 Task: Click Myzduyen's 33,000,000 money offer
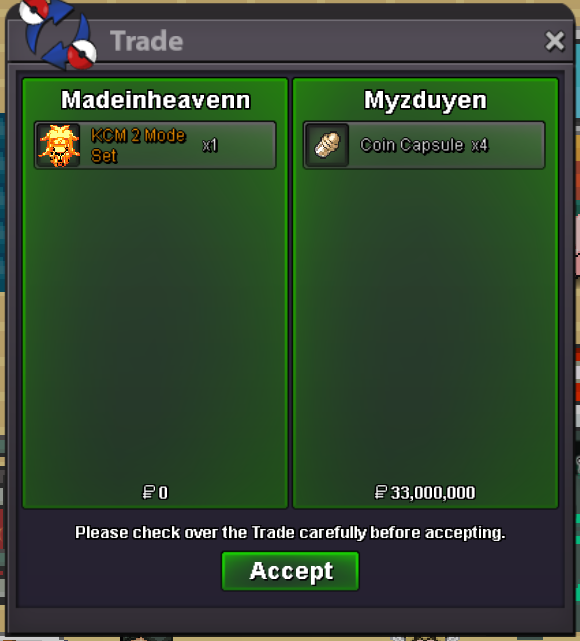click(432, 493)
